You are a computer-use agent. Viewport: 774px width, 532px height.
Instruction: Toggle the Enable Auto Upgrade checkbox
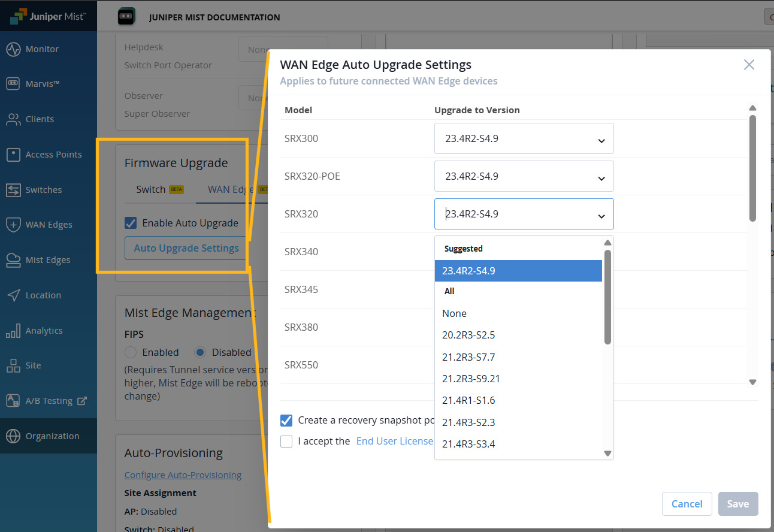[x=131, y=223]
